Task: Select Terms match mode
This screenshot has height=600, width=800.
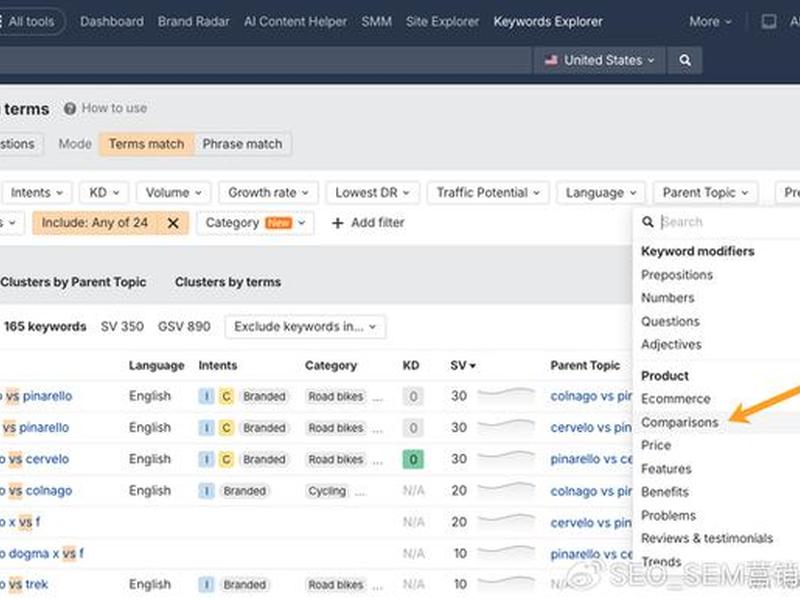Action: click(x=146, y=144)
